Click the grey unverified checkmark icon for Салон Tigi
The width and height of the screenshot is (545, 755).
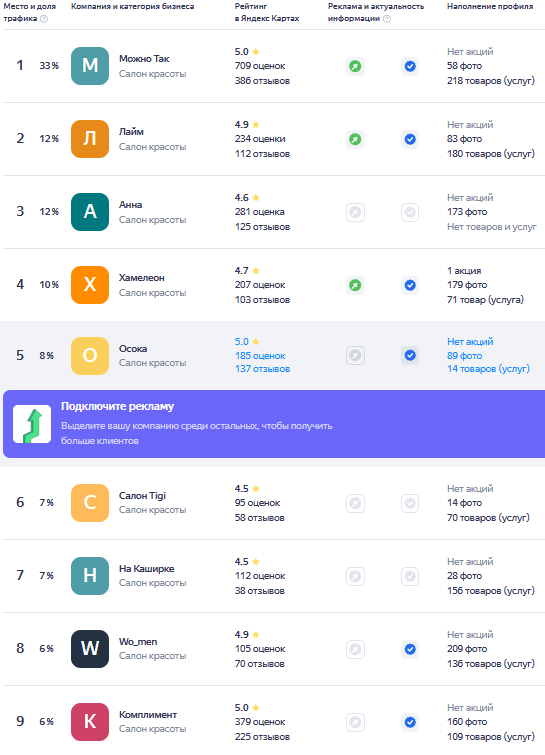(x=410, y=504)
